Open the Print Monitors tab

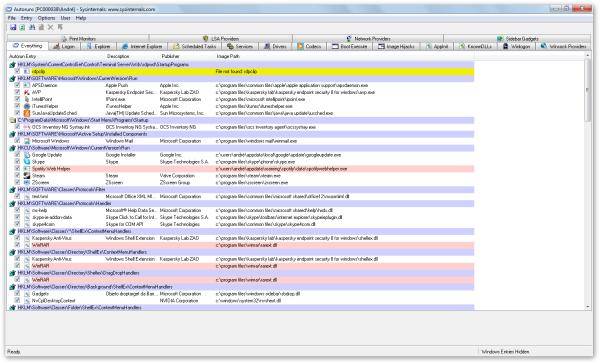coord(78,39)
